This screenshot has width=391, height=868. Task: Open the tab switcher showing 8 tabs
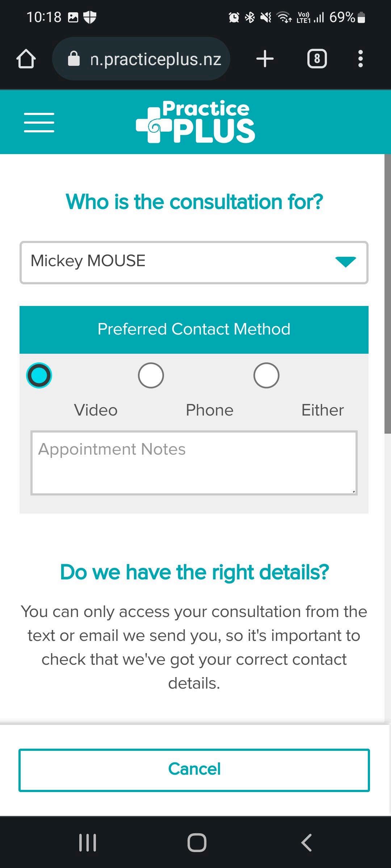317,59
